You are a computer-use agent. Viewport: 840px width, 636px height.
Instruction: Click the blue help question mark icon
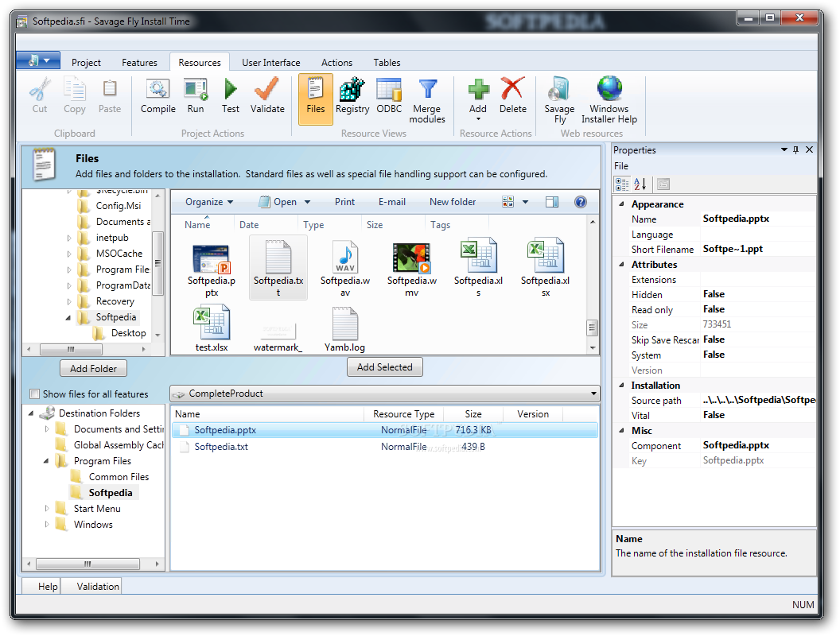coord(580,202)
